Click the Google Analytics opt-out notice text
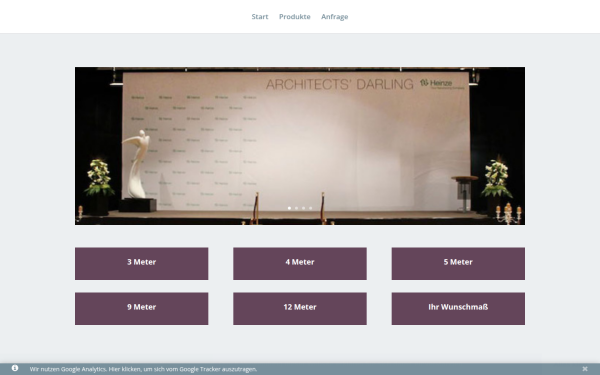Viewport: 600px width, 375px height. point(143,369)
